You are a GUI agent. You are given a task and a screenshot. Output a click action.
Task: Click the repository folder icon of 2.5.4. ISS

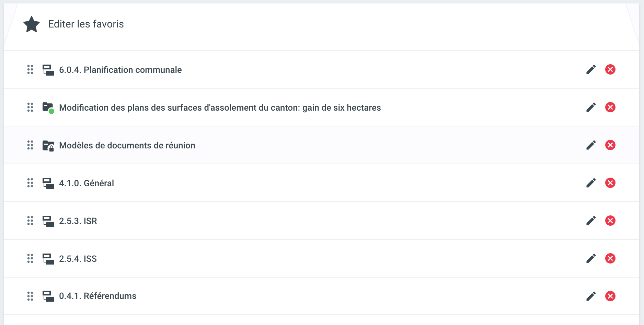pos(48,259)
